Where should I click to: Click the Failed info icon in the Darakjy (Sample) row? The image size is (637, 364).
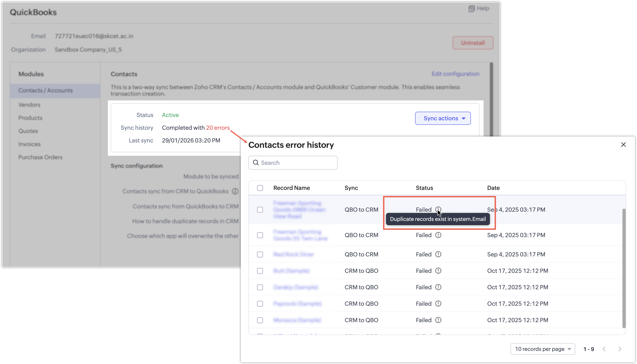tap(438, 287)
